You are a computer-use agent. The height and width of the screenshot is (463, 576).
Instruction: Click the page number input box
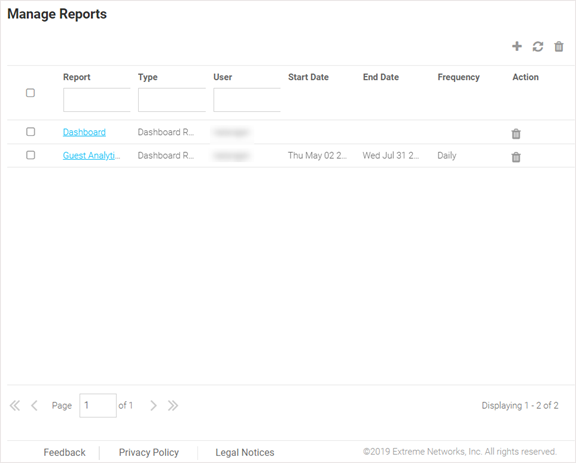point(98,406)
